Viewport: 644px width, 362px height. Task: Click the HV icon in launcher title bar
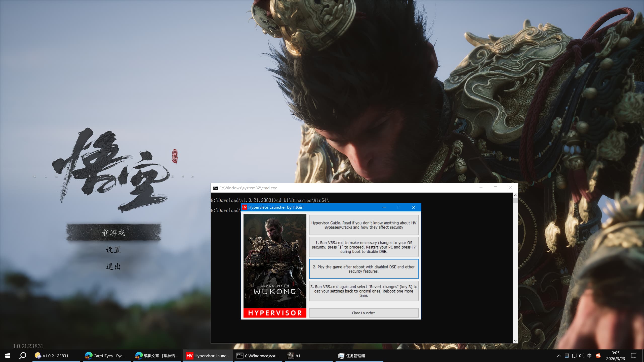(244, 207)
